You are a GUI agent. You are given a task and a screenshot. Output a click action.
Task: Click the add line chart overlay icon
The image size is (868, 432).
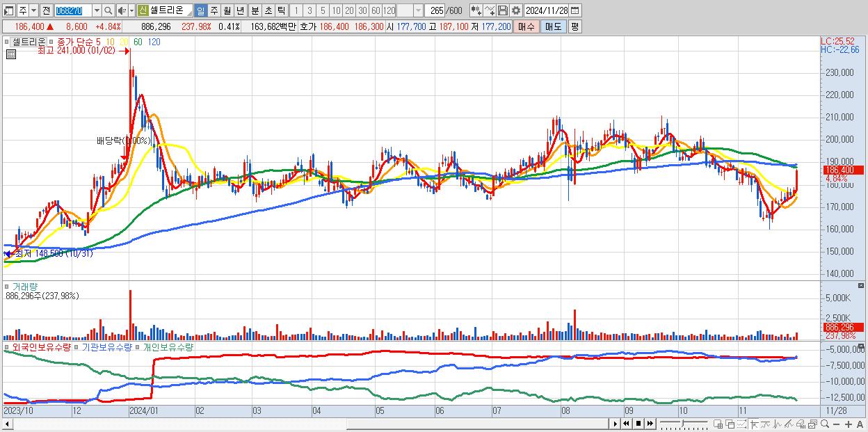[x=490, y=11]
